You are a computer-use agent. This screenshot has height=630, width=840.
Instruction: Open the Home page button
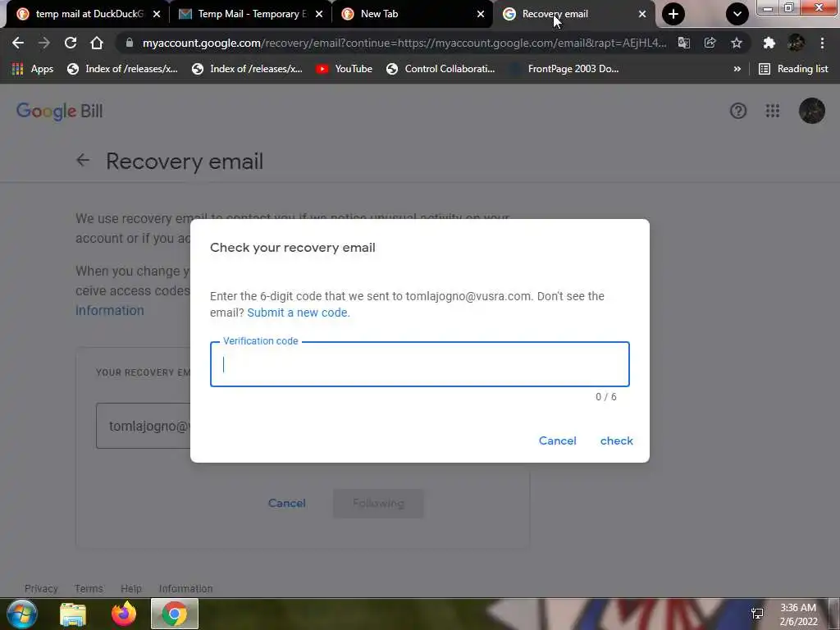pos(97,43)
